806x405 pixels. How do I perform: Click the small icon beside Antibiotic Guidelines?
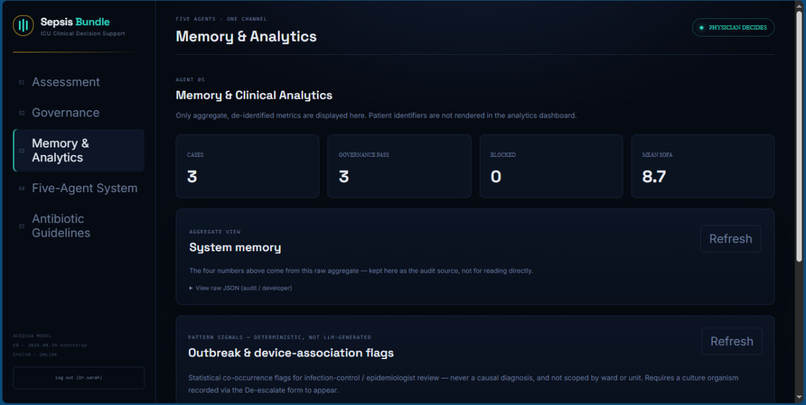(21, 226)
